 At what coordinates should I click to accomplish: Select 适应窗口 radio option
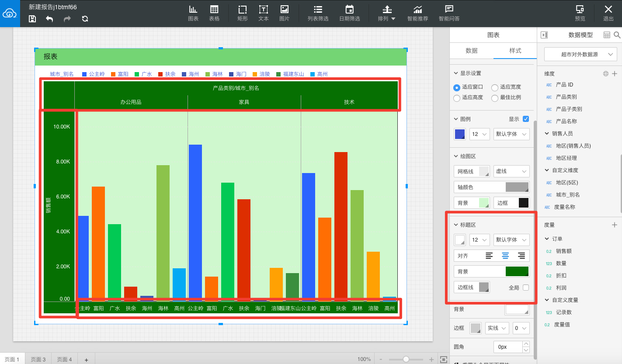[x=457, y=87]
